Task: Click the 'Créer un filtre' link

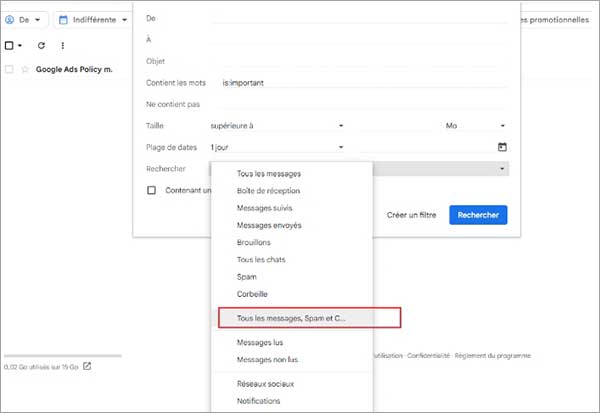Action: coord(411,215)
